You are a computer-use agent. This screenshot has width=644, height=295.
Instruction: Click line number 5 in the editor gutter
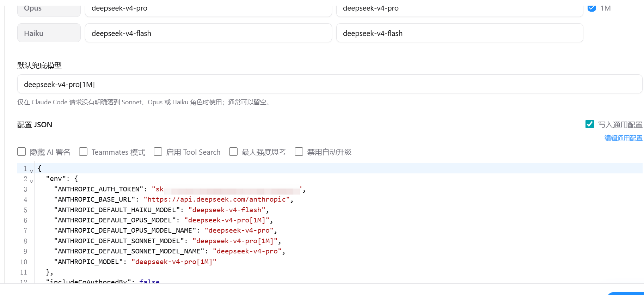point(25,210)
